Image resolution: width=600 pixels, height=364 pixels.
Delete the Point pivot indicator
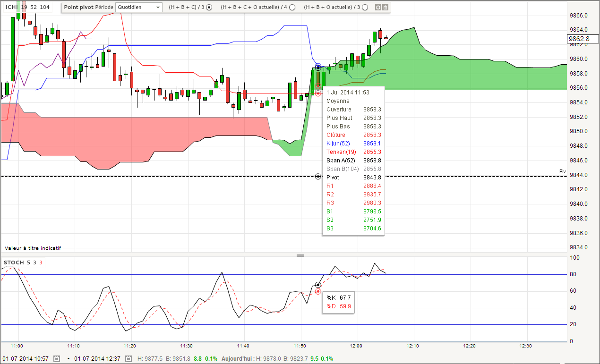pyautogui.click(x=385, y=8)
